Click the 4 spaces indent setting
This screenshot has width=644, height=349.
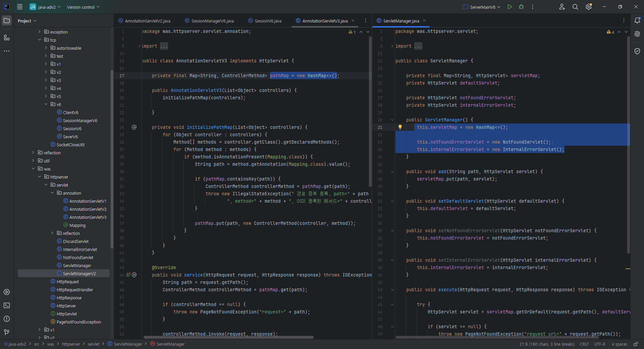coord(619,344)
